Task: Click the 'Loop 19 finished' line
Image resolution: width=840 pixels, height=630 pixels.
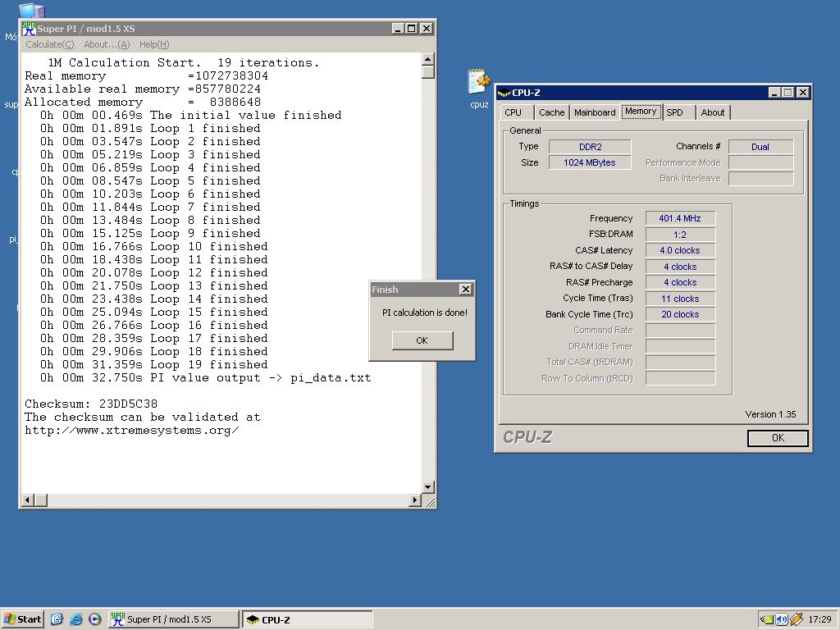Action: (153, 365)
